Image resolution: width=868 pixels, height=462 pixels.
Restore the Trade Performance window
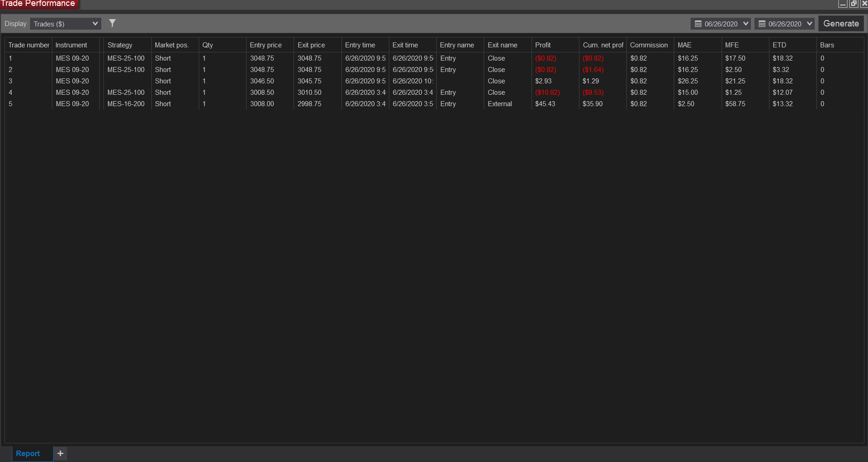853,4
